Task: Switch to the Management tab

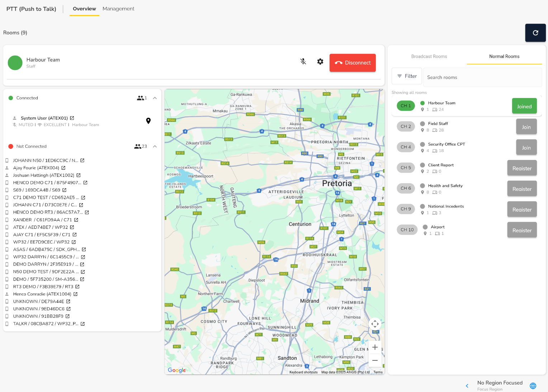Action: coord(118,9)
